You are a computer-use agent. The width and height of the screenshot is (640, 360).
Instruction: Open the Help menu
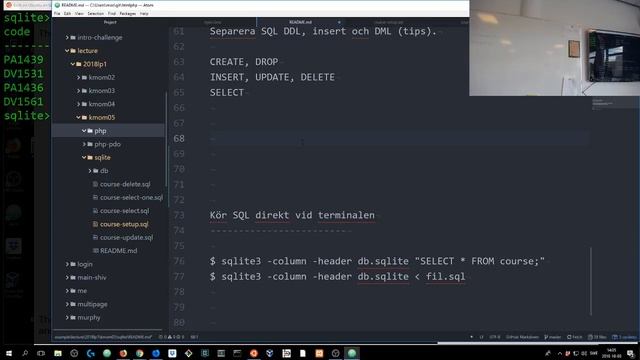[x=144, y=13]
